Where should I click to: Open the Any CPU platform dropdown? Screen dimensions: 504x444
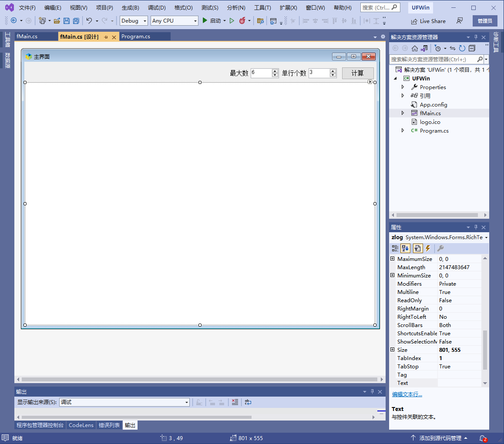pos(195,21)
